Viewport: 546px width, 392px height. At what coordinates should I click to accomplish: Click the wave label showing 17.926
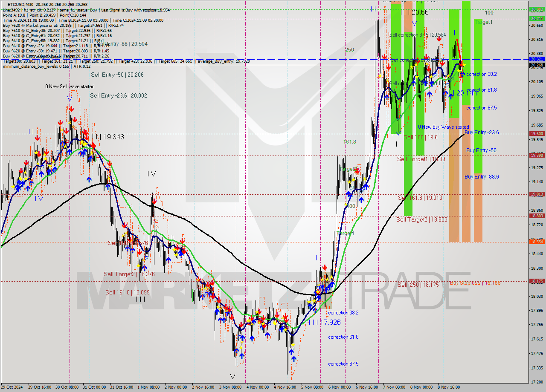point(325,322)
